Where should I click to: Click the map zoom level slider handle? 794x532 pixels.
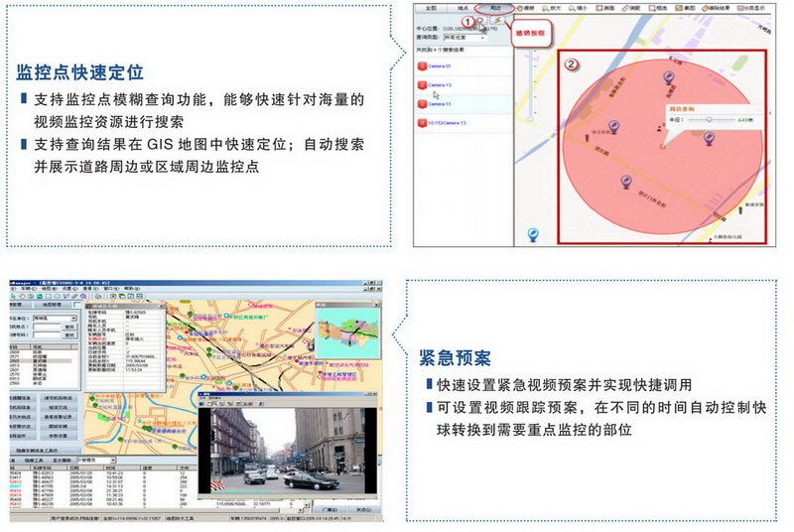tap(530, 118)
